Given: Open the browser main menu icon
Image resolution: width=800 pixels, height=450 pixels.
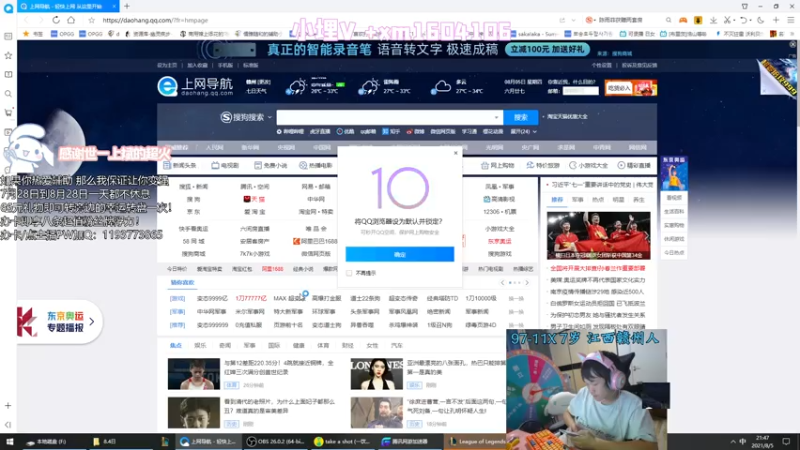Looking at the screenshot, I should tap(790, 20).
